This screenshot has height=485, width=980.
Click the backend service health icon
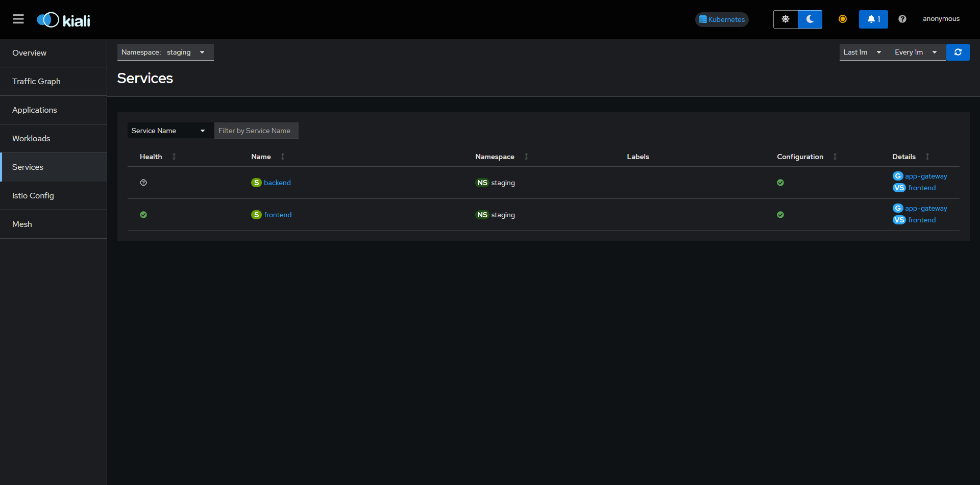143,183
